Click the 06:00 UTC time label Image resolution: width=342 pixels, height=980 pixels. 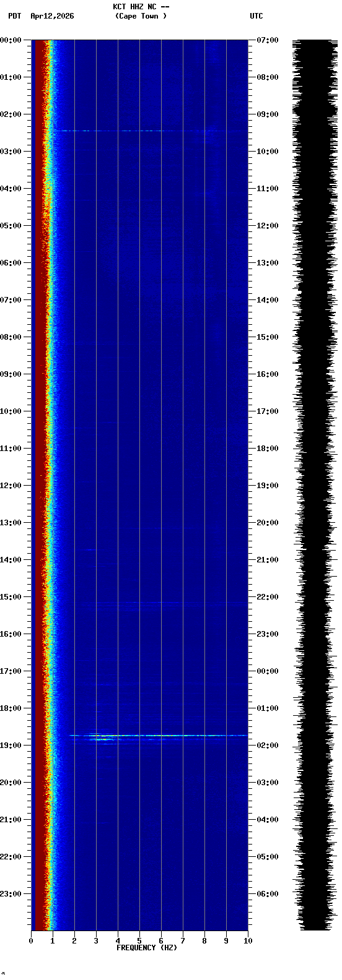pyautogui.click(x=267, y=894)
